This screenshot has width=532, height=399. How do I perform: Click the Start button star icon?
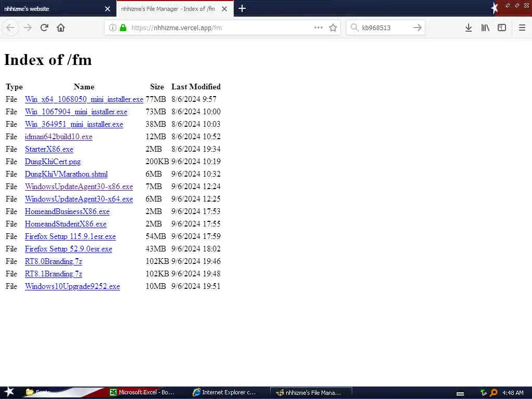coord(9,392)
